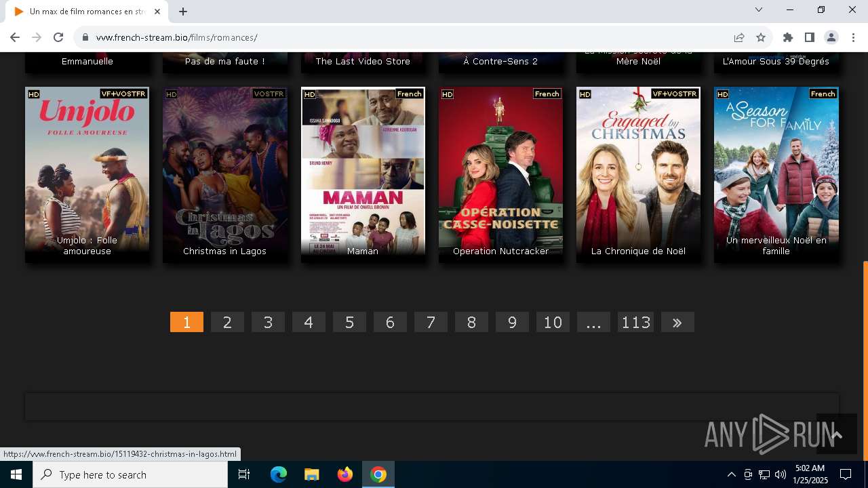Bookmark this tab with the star

(761, 37)
